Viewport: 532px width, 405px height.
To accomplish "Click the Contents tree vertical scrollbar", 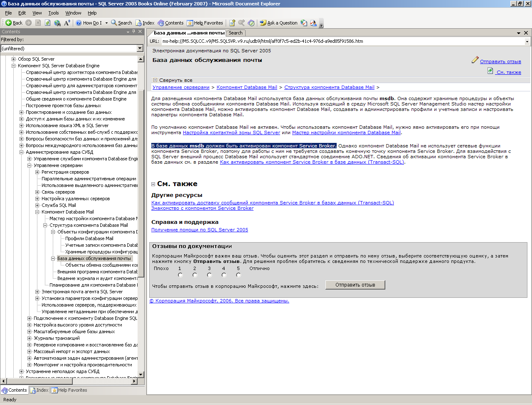I will coord(140,216).
